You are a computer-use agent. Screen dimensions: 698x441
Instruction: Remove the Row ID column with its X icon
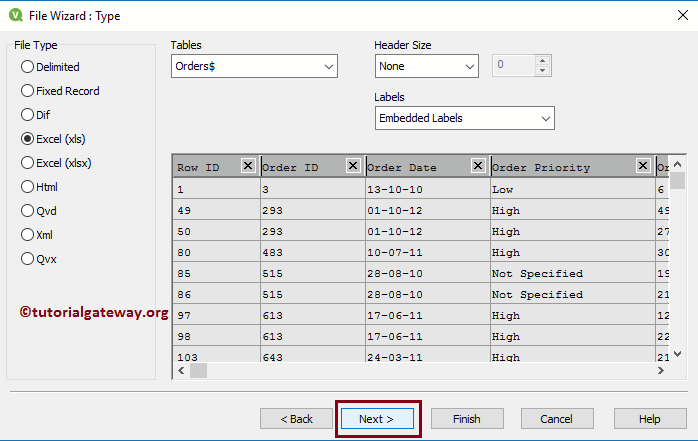click(x=248, y=166)
